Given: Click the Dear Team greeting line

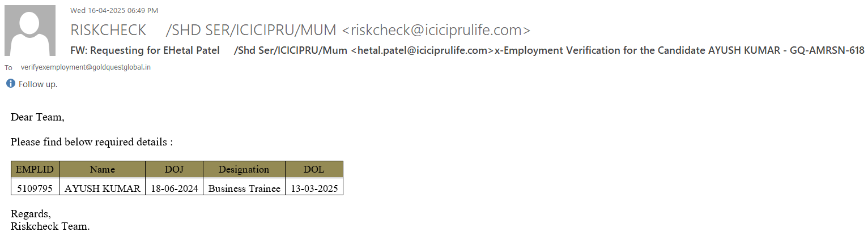Looking at the screenshot, I should point(37,118).
